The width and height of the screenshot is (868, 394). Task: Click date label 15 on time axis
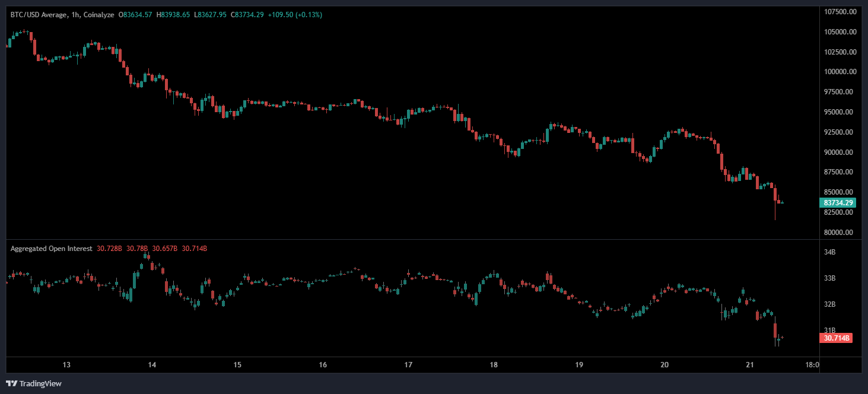[237, 364]
